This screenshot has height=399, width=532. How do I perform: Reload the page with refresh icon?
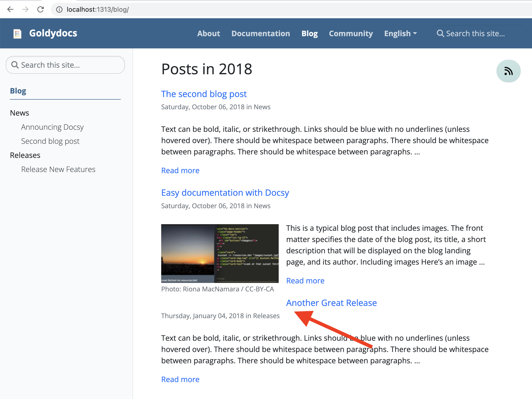pyautogui.click(x=40, y=9)
